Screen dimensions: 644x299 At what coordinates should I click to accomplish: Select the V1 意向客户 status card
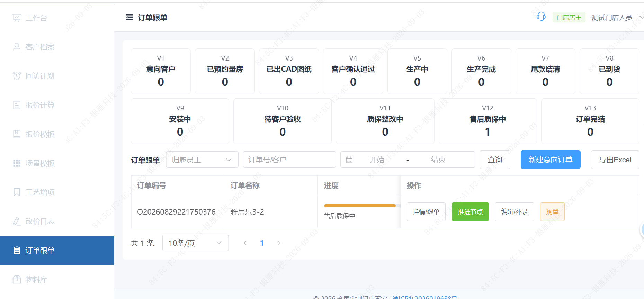coord(161,71)
